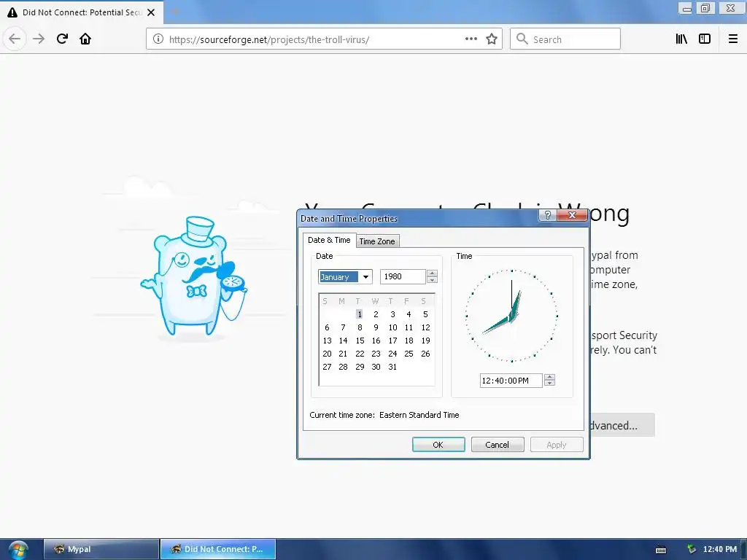The height and width of the screenshot is (560, 747).
Task: Increase the year with up spinner
Action: (x=432, y=273)
